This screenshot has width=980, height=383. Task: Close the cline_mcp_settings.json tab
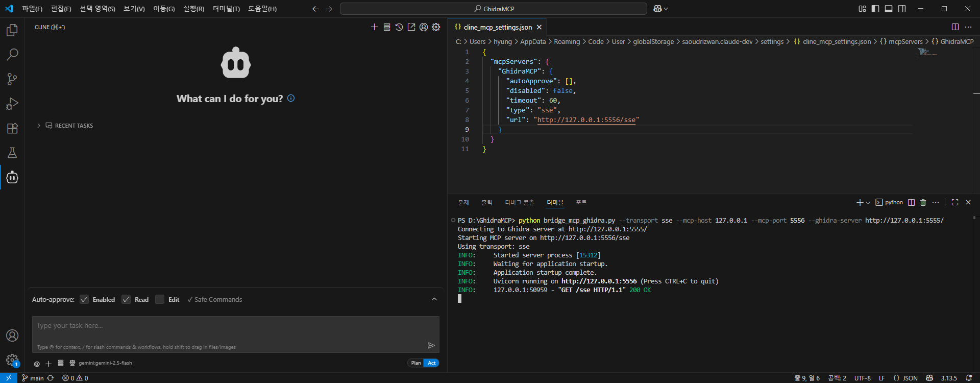(x=539, y=27)
